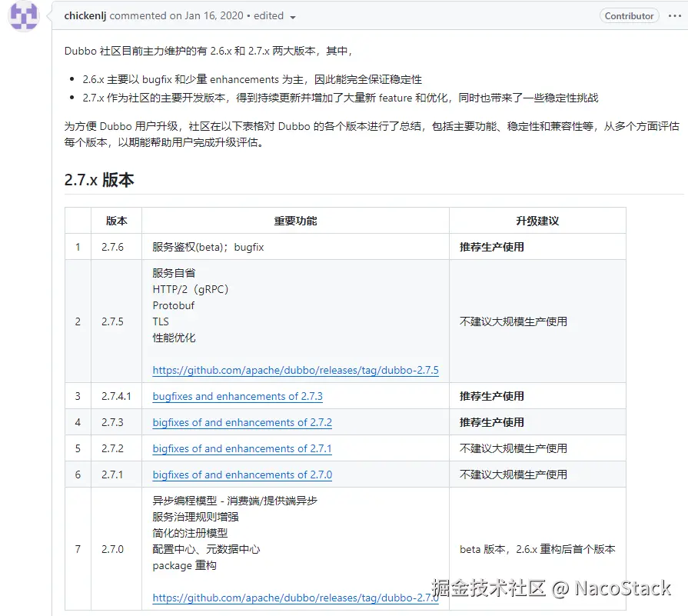The image size is (688, 616).
Task: Click row number 7 cell
Action: tap(78, 549)
